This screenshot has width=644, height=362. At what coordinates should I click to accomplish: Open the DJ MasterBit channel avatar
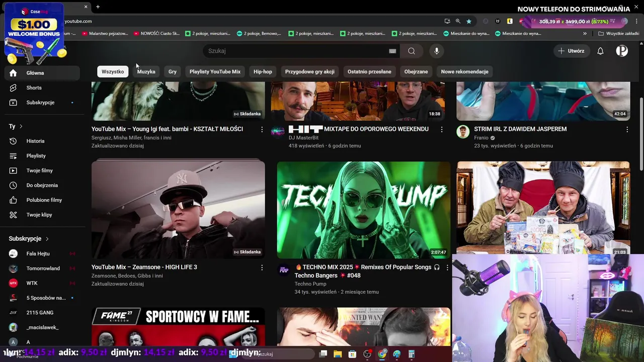[278, 131]
